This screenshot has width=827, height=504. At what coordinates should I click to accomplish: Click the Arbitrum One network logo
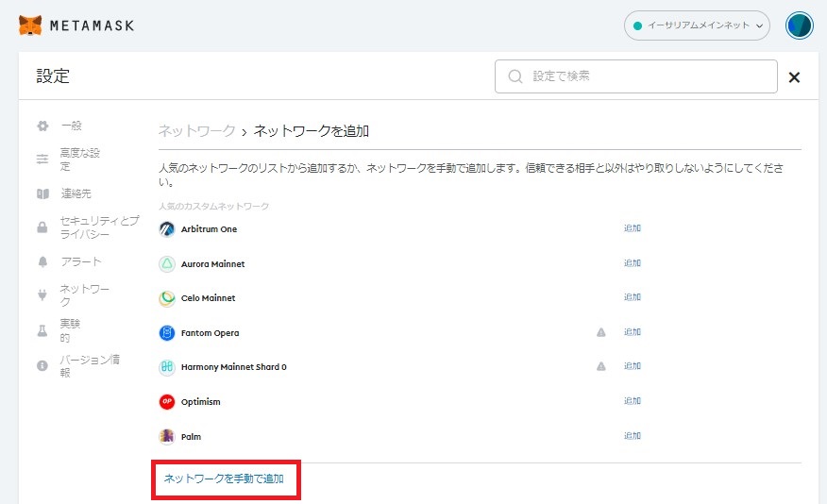[x=167, y=229]
